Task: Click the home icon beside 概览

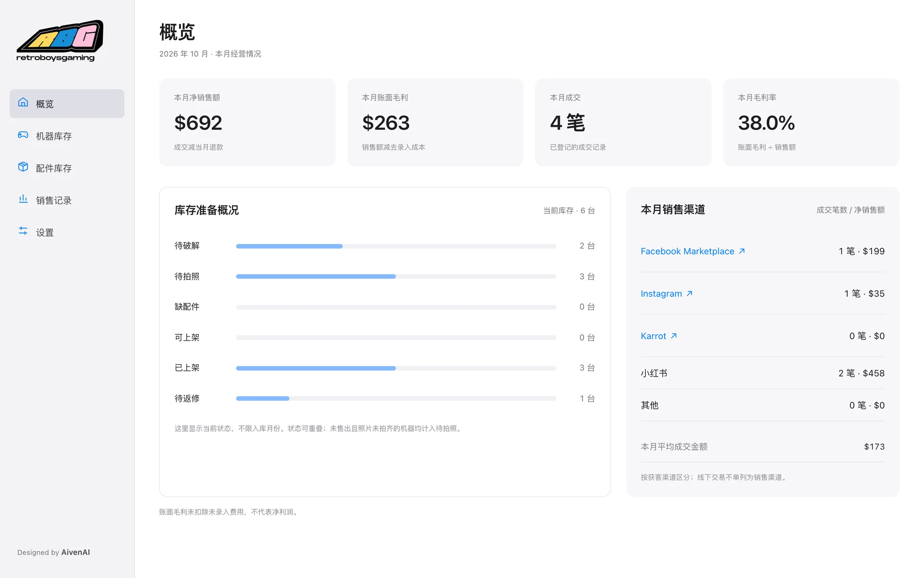Action: [x=23, y=103]
